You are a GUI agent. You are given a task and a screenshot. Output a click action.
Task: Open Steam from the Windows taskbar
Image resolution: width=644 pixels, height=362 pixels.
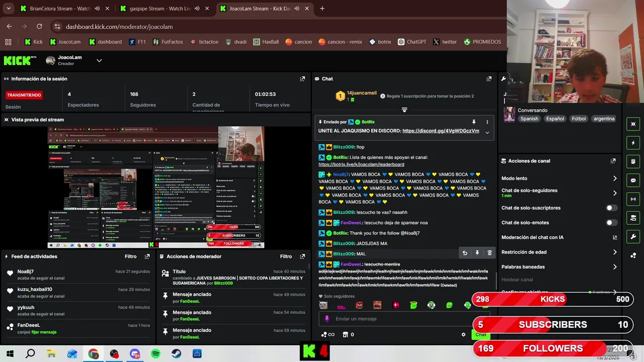point(176,354)
